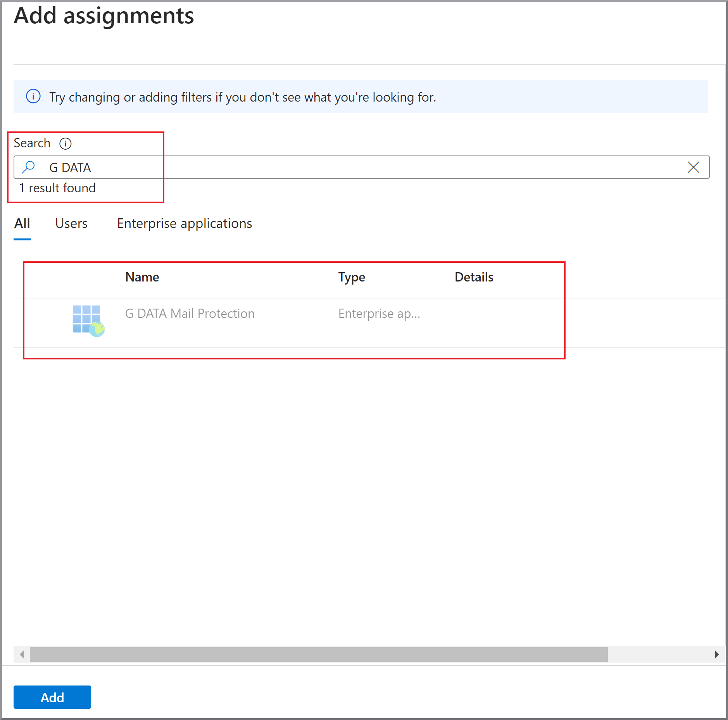
Task: Switch to the All tab
Action: pyautogui.click(x=22, y=224)
